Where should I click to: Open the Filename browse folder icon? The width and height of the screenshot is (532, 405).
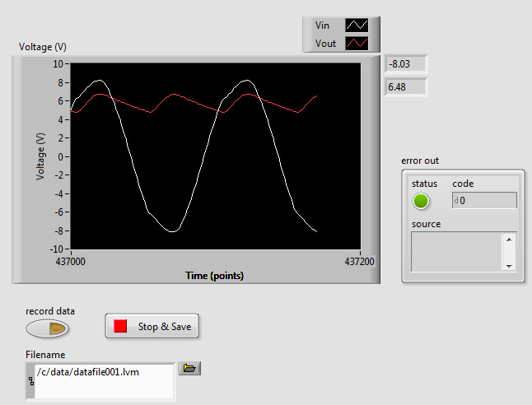pyautogui.click(x=189, y=369)
